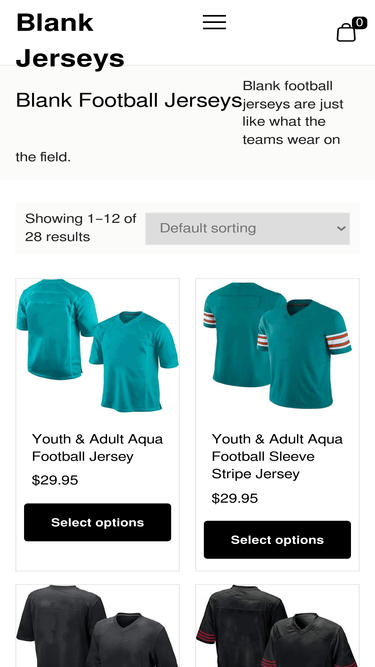
Task: Open the Default sorting dropdown
Action: 247,228
